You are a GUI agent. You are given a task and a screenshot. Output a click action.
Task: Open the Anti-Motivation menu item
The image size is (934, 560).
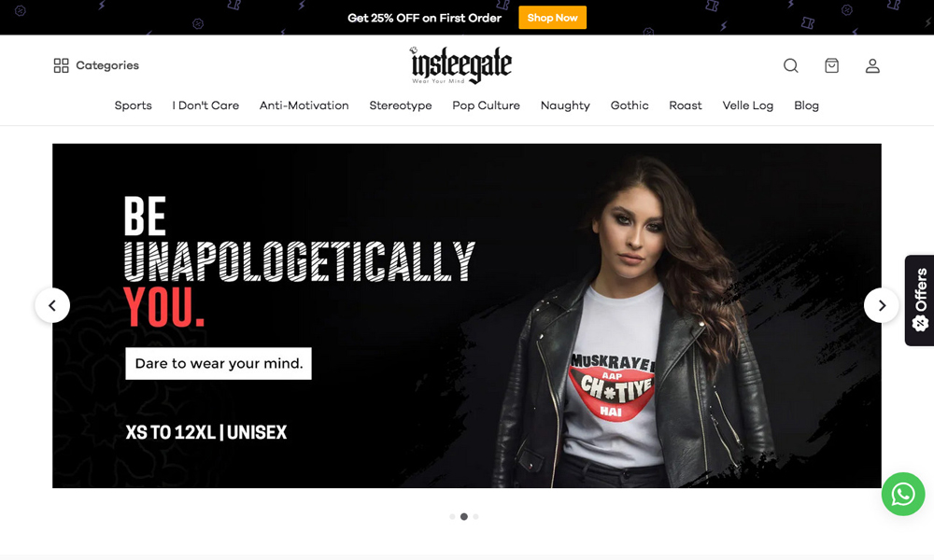[x=304, y=105]
